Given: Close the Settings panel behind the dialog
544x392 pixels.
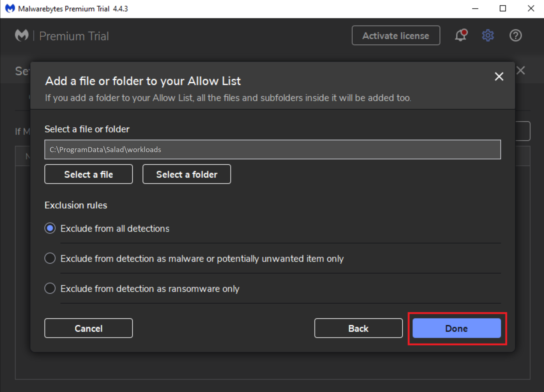Looking at the screenshot, I should pyautogui.click(x=521, y=70).
